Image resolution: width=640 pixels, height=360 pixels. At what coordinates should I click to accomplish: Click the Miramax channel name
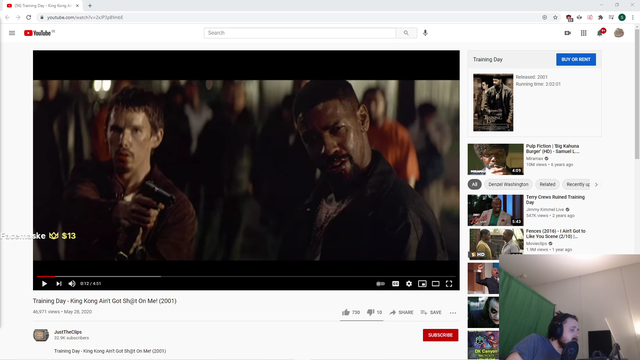point(534,158)
